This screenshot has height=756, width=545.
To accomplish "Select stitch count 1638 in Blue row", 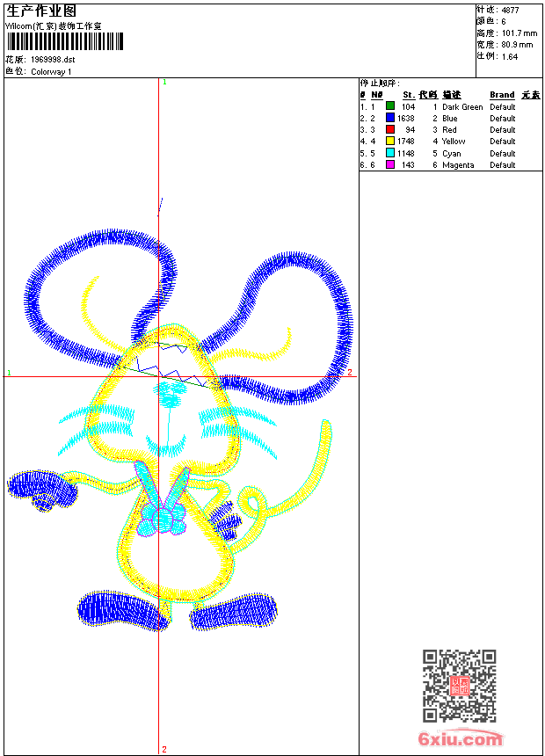I will point(405,118).
